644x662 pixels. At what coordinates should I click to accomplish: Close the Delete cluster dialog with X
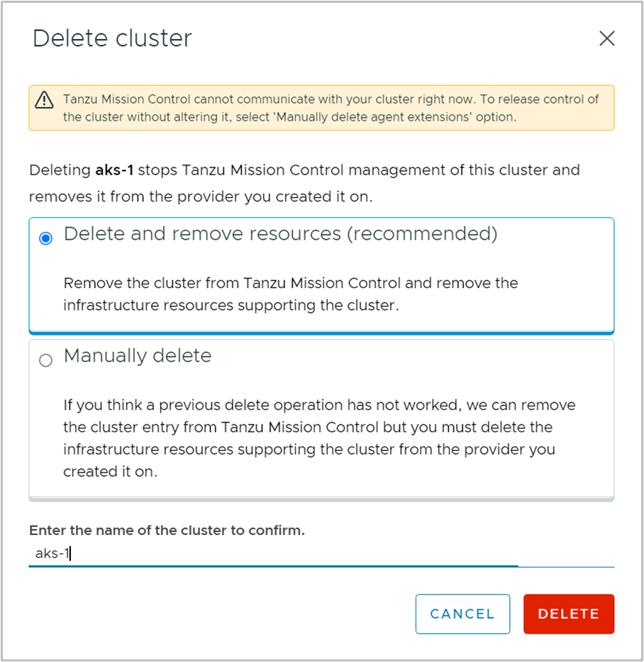(x=606, y=38)
